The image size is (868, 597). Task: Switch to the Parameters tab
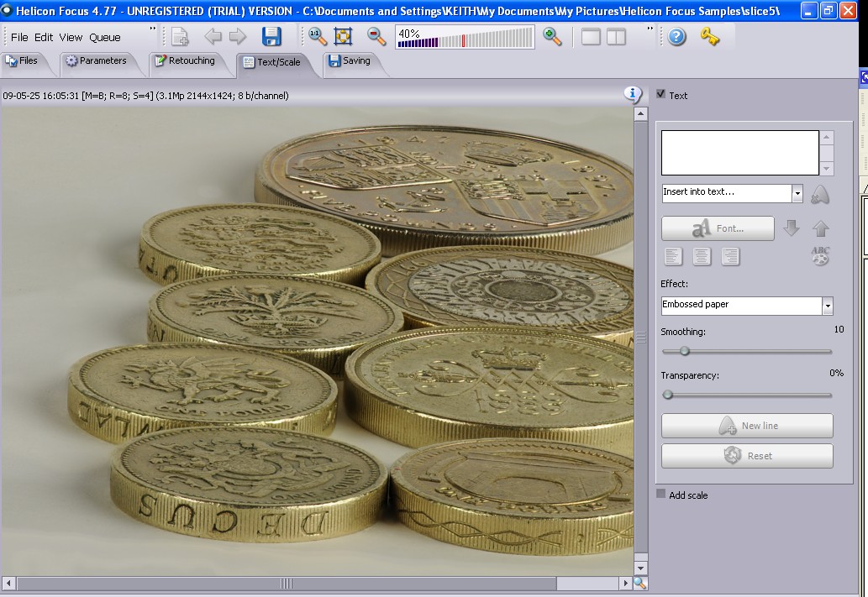(x=97, y=60)
